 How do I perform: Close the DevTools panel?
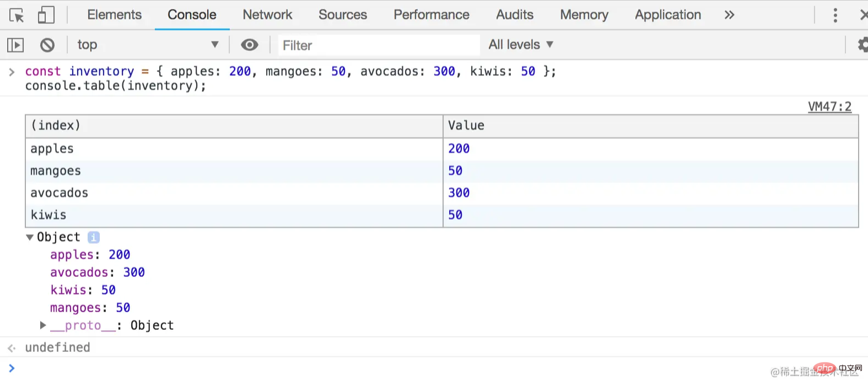coord(864,15)
